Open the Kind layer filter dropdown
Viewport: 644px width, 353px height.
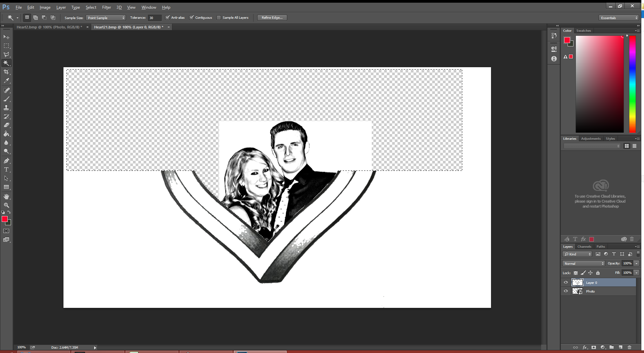click(577, 254)
